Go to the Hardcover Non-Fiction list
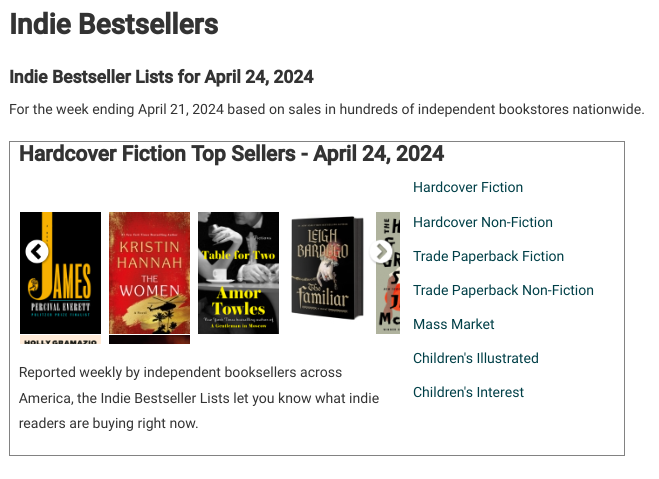659x479 pixels. pos(483,222)
